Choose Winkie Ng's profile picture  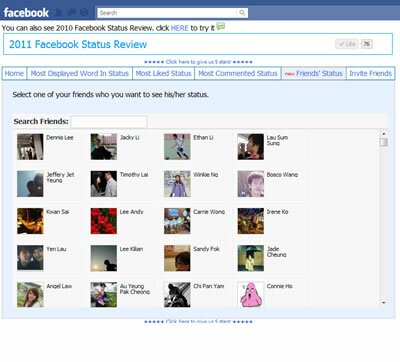point(177,184)
